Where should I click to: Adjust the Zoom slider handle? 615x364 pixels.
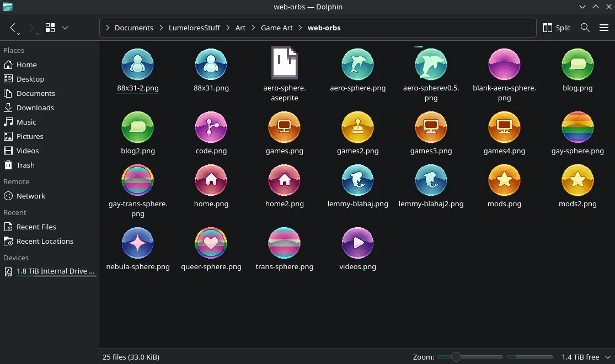click(x=456, y=357)
